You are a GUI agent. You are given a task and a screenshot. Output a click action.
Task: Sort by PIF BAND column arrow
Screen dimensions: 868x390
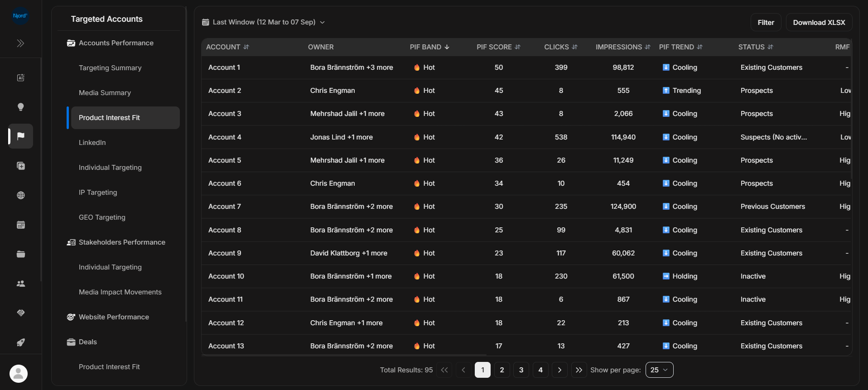(447, 47)
